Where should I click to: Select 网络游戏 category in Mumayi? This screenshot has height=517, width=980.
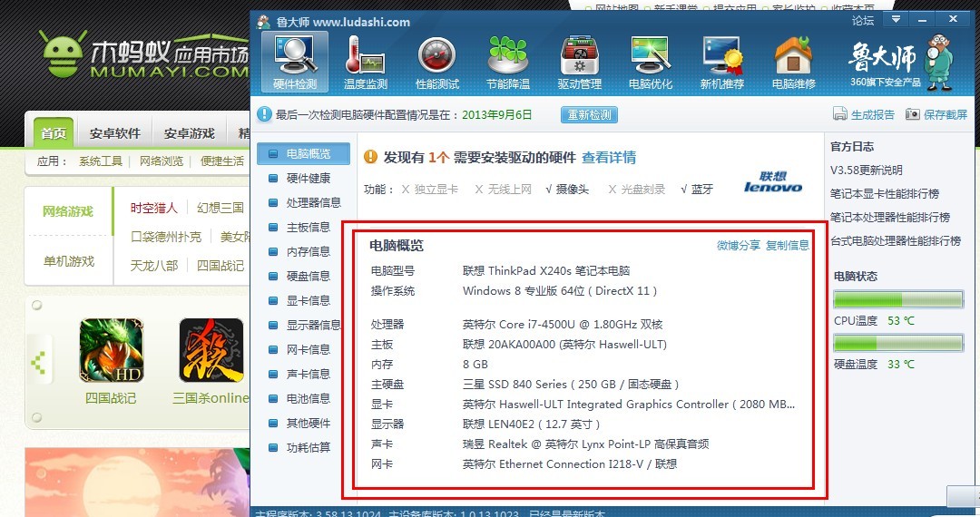(68, 211)
